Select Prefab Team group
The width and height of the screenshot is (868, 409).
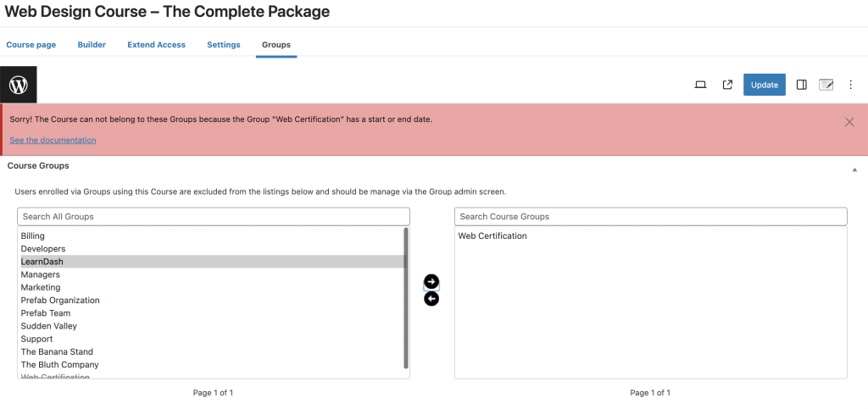tap(212, 313)
